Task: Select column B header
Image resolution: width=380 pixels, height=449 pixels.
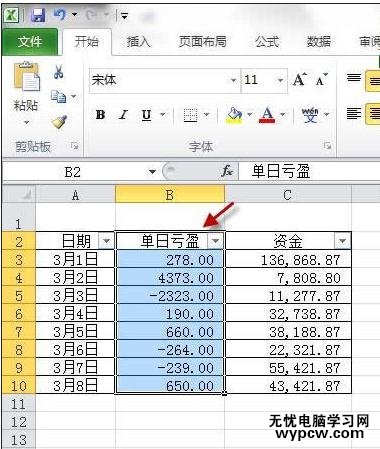Action: click(170, 194)
